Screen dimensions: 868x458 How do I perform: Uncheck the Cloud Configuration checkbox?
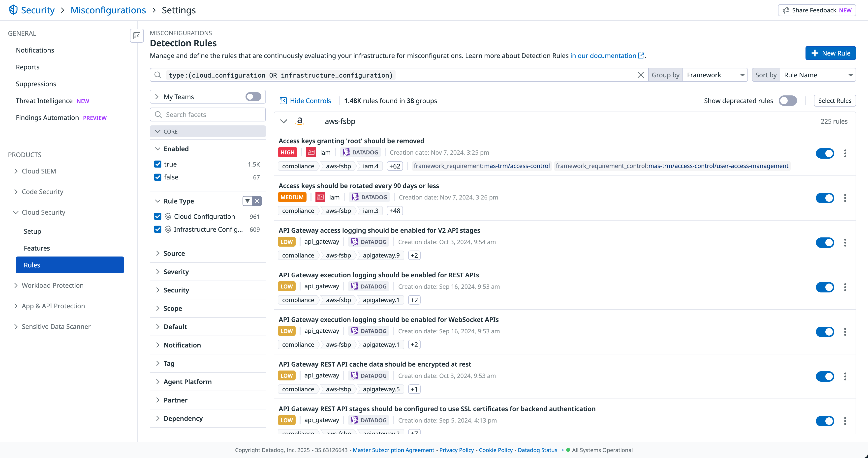coord(158,217)
